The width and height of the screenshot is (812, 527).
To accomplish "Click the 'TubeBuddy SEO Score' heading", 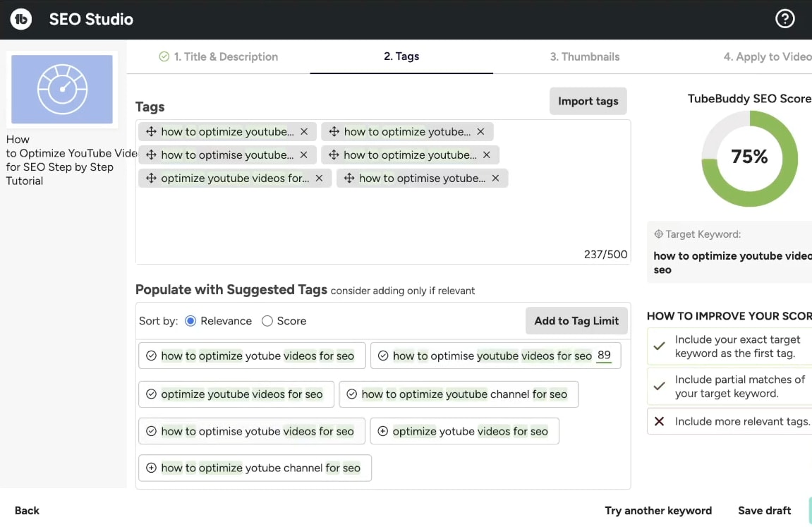I will (749, 98).
